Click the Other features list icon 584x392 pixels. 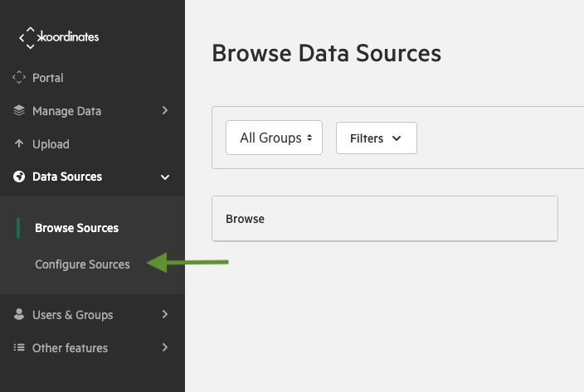[19, 347]
